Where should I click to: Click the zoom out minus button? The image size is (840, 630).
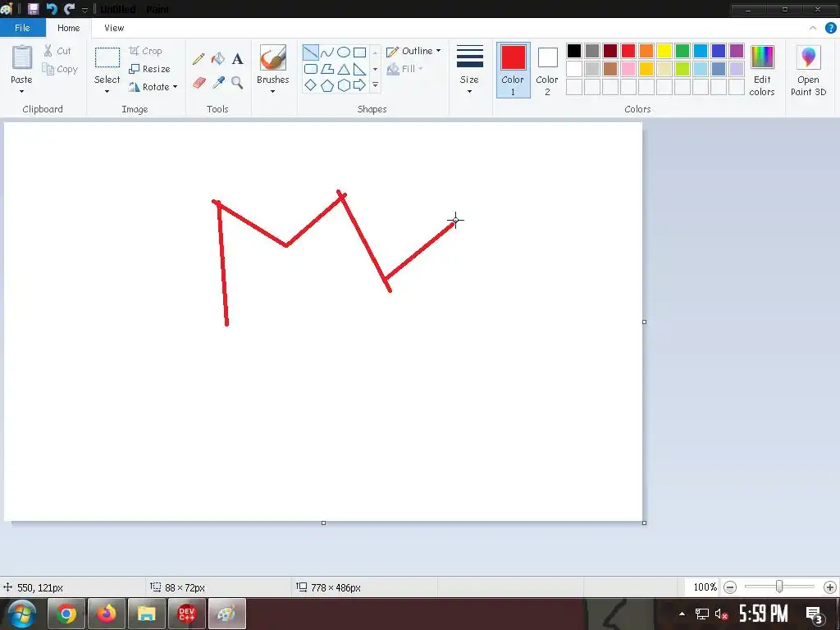(x=729, y=587)
